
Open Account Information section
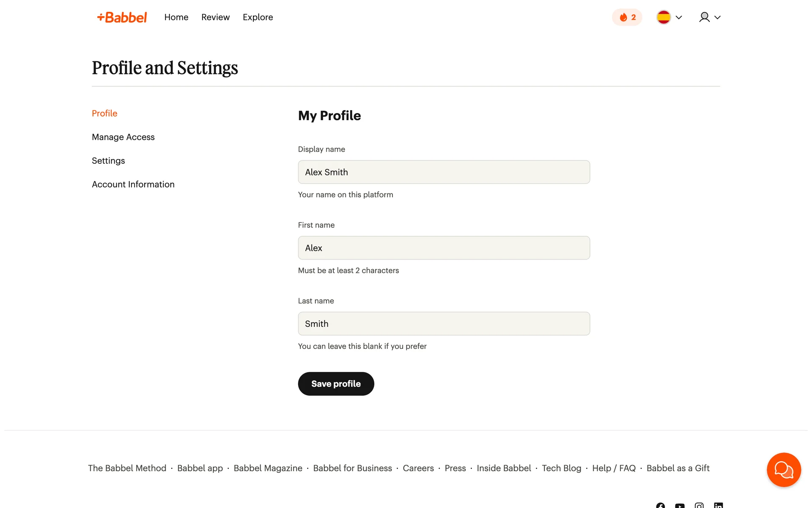click(133, 185)
